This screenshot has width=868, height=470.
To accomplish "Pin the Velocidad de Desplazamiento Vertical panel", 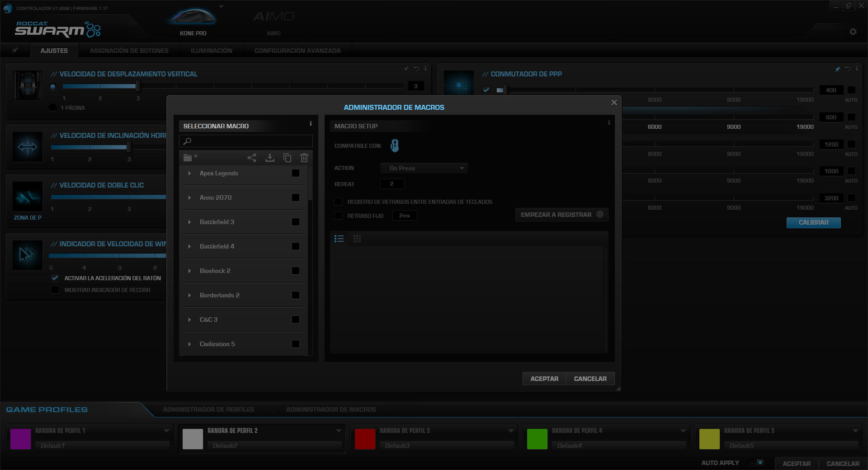I will tap(406, 69).
